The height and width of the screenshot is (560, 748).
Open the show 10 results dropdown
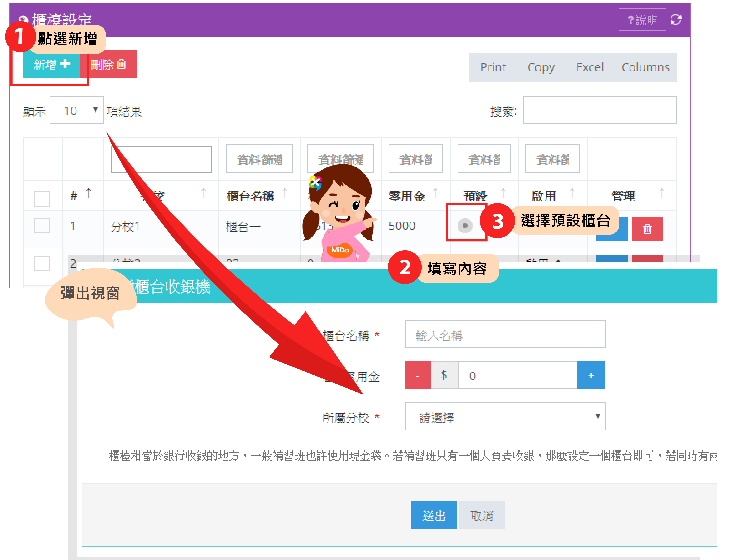click(x=77, y=111)
